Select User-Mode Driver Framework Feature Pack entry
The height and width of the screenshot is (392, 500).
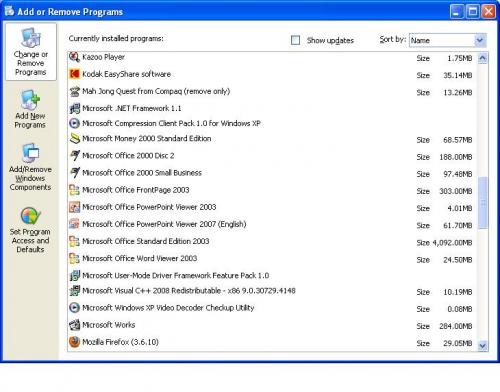tap(176, 276)
